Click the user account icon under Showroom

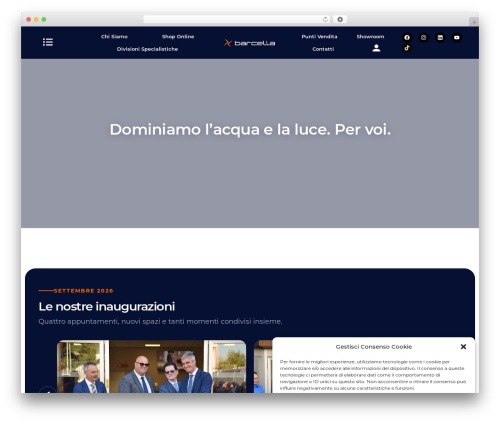[x=376, y=48]
